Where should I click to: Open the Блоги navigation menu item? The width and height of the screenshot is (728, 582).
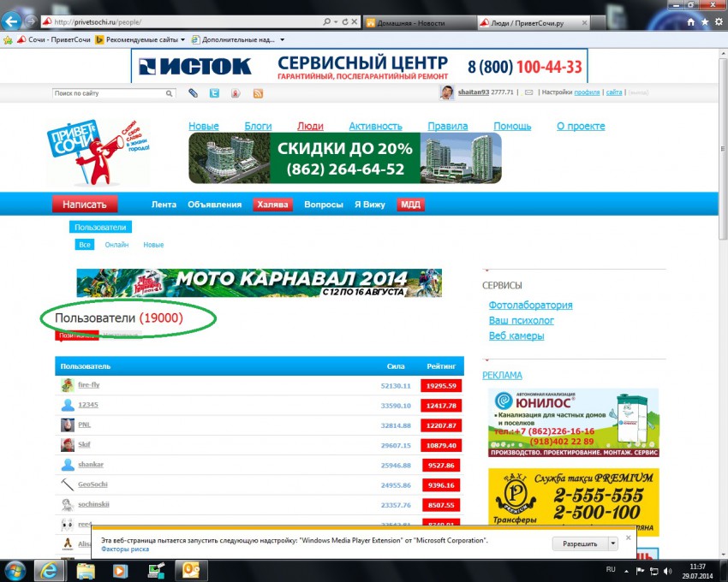(258, 126)
